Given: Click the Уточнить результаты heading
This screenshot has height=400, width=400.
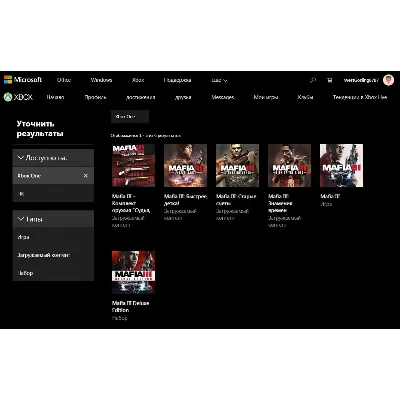Looking at the screenshot, I should tap(40, 129).
